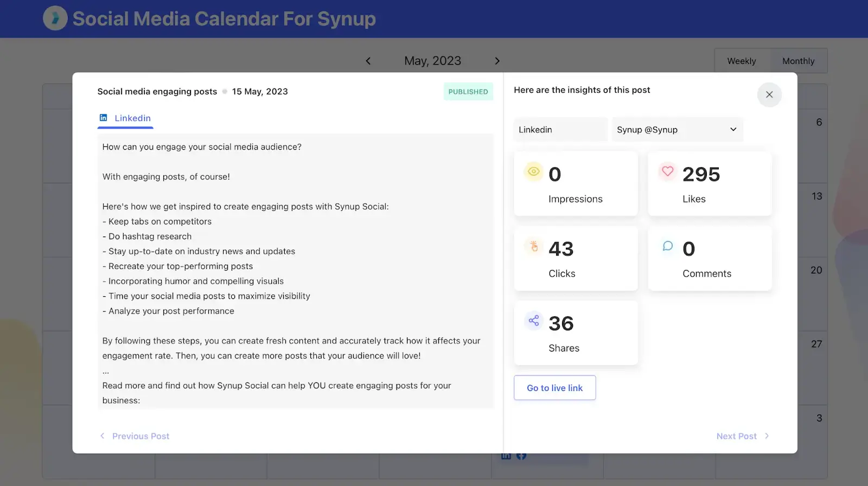Click the Likes heart icon
Viewport: 868px width, 486px height.
(668, 171)
